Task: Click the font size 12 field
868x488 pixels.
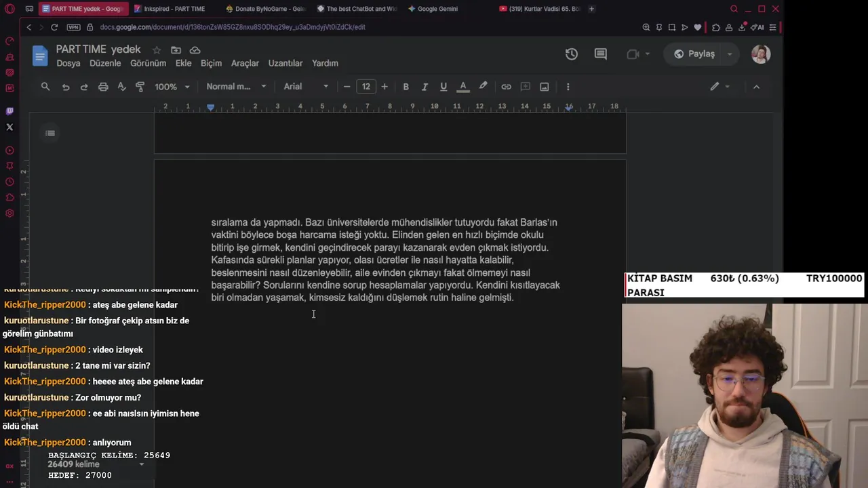Action: click(x=366, y=87)
